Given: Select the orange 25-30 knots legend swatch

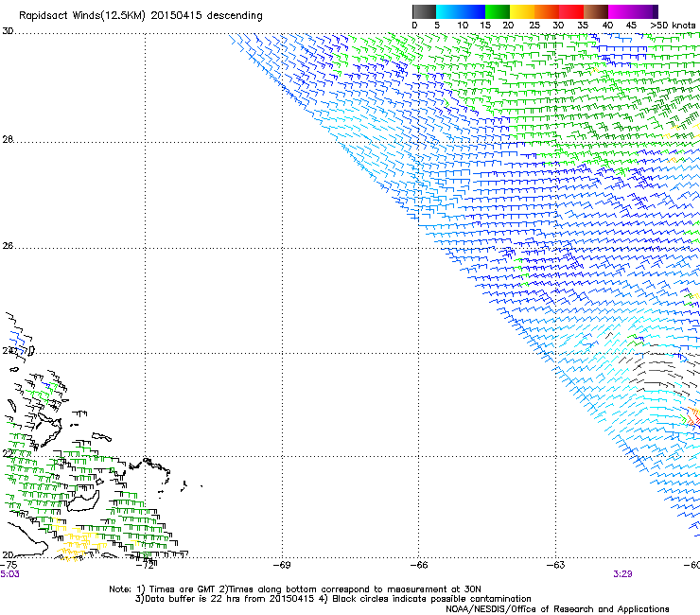Looking at the screenshot, I should (547, 11).
